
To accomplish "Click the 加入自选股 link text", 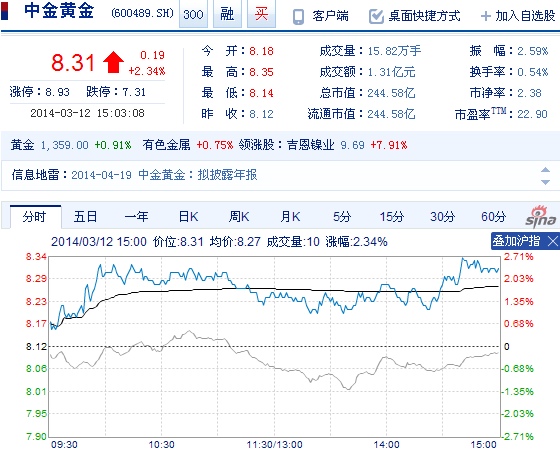I will (x=525, y=16).
